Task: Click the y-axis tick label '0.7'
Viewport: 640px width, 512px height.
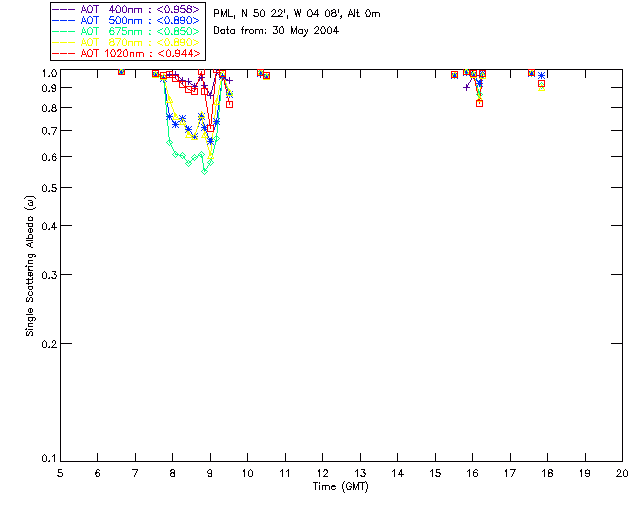Action: coord(49,131)
